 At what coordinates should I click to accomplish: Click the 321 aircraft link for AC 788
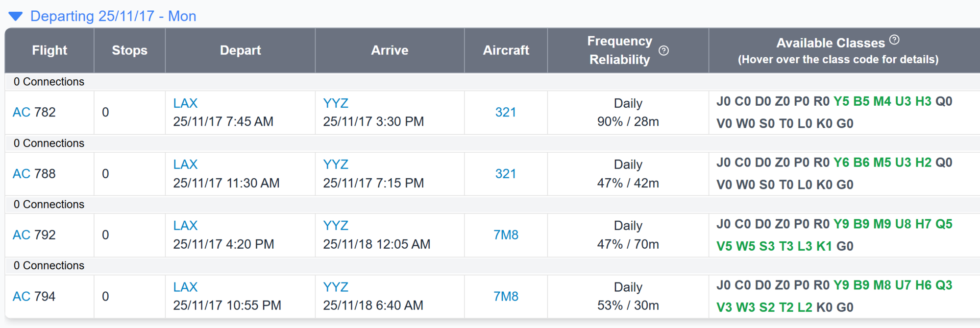tap(506, 174)
